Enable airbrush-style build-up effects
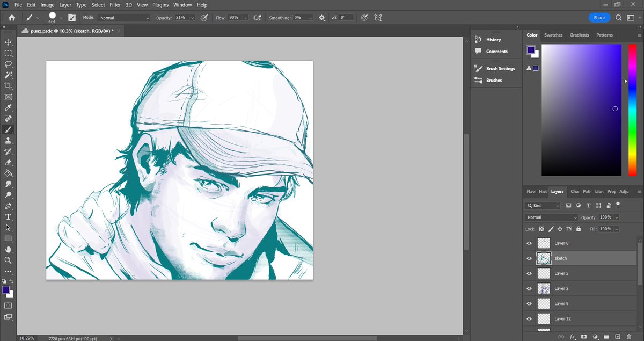This screenshot has height=341, width=644. click(x=257, y=18)
